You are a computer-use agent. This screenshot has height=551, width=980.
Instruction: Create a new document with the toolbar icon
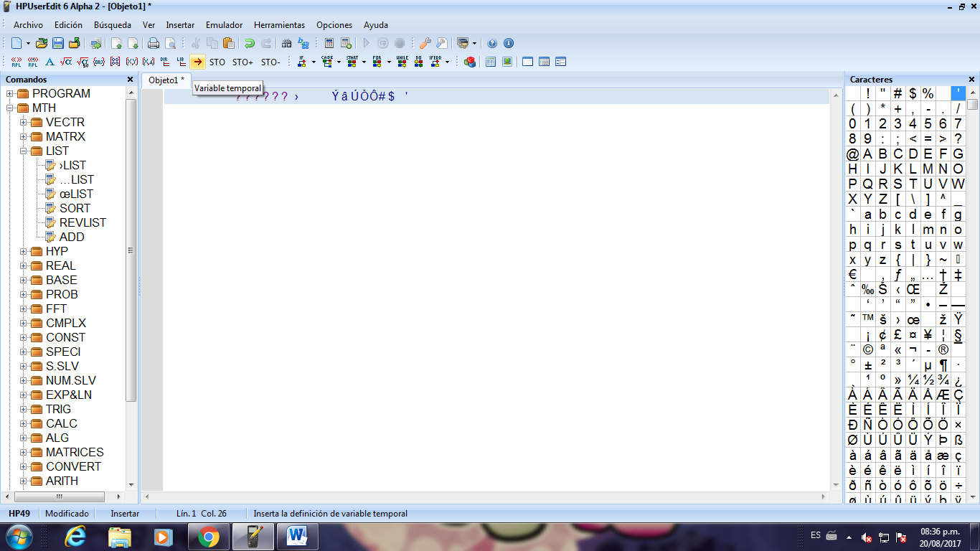[17, 43]
